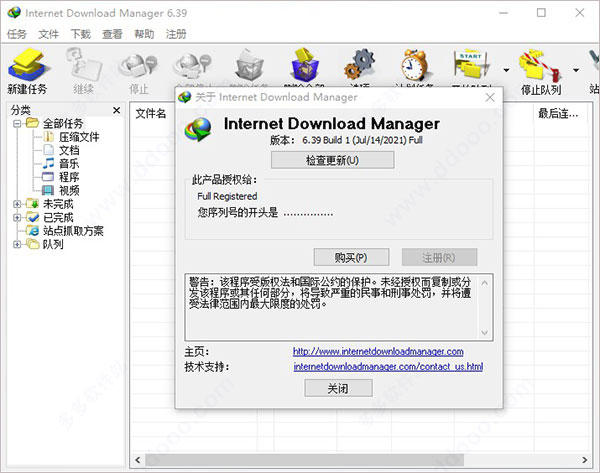Click the film icon beside 视频

(48, 190)
